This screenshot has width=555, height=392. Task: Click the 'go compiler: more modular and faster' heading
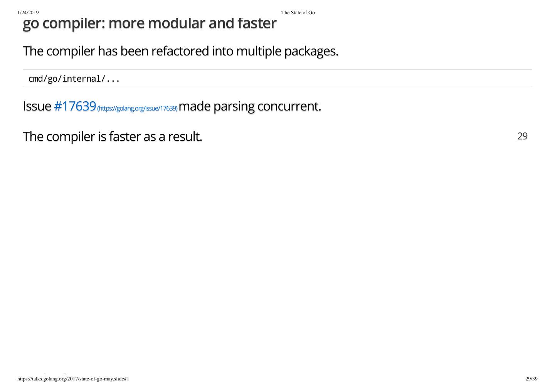tap(150, 23)
